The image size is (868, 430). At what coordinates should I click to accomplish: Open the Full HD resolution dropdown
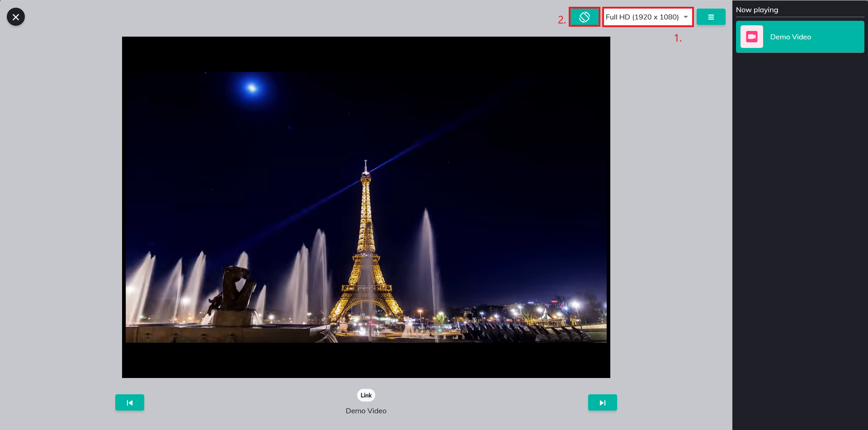pyautogui.click(x=642, y=17)
